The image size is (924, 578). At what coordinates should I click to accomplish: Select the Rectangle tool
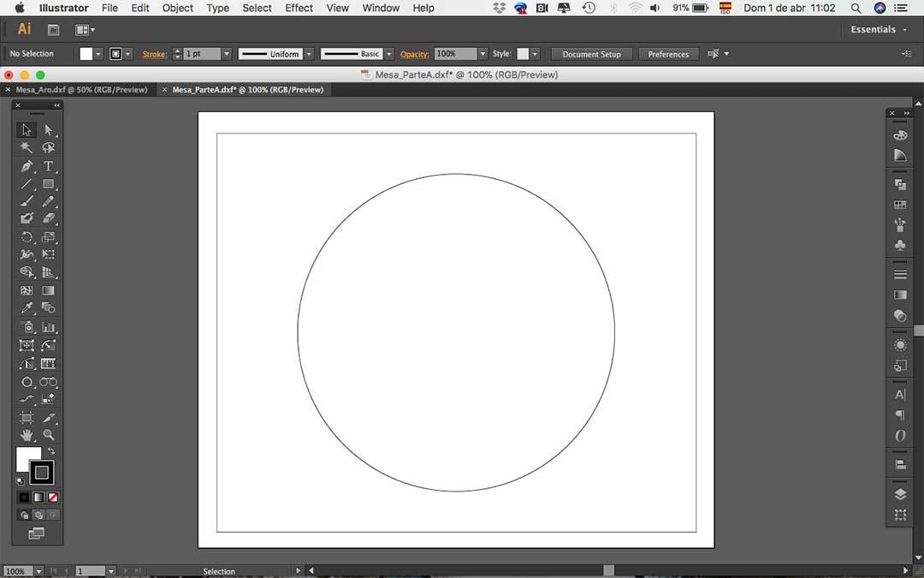pos(48,184)
